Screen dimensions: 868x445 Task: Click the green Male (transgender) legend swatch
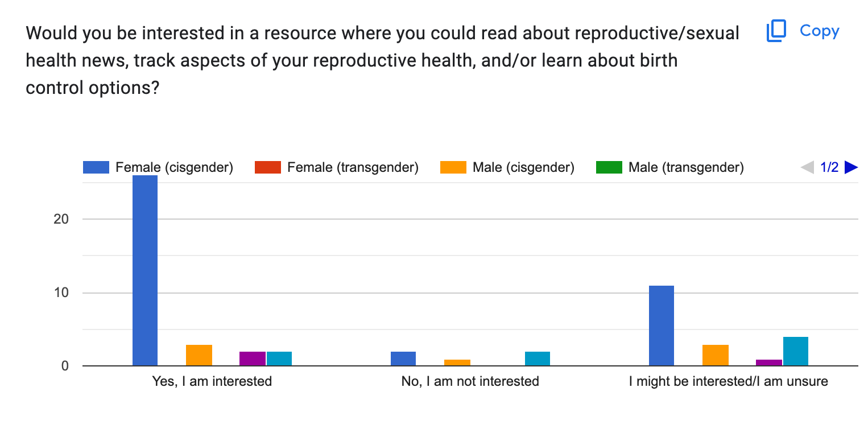[610, 167]
